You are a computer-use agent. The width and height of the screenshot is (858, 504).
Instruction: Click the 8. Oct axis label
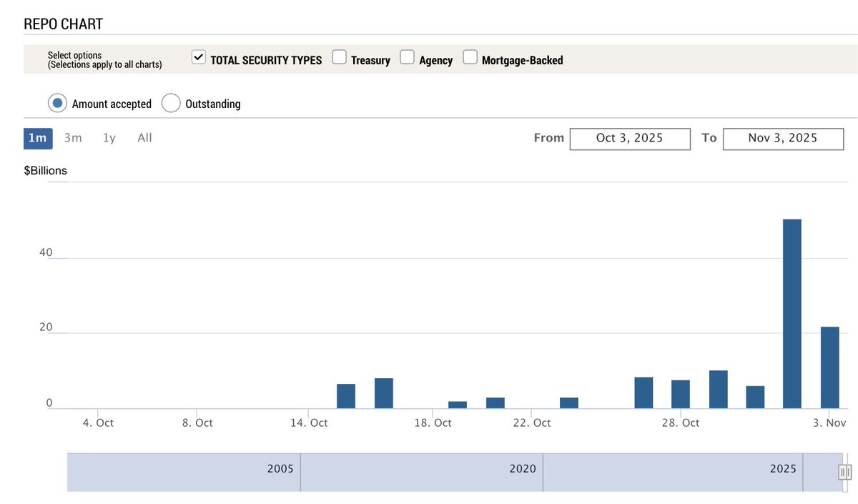[197, 423]
